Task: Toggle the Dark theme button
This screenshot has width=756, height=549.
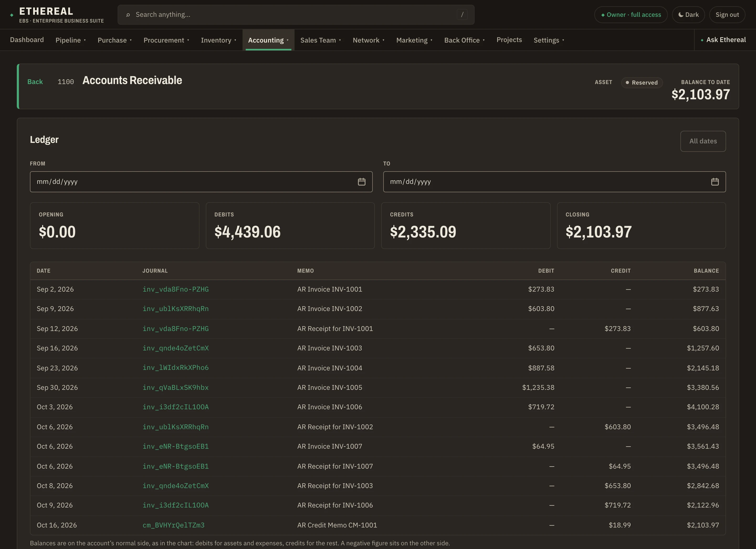Action: click(x=688, y=15)
